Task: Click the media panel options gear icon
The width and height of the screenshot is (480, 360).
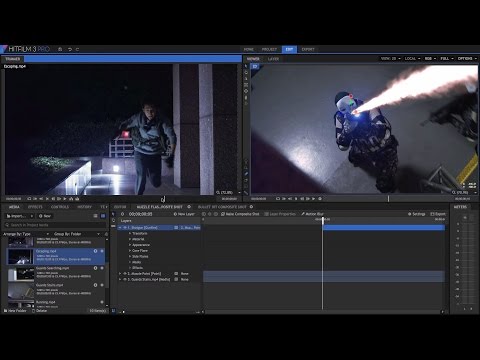Action: [x=106, y=234]
